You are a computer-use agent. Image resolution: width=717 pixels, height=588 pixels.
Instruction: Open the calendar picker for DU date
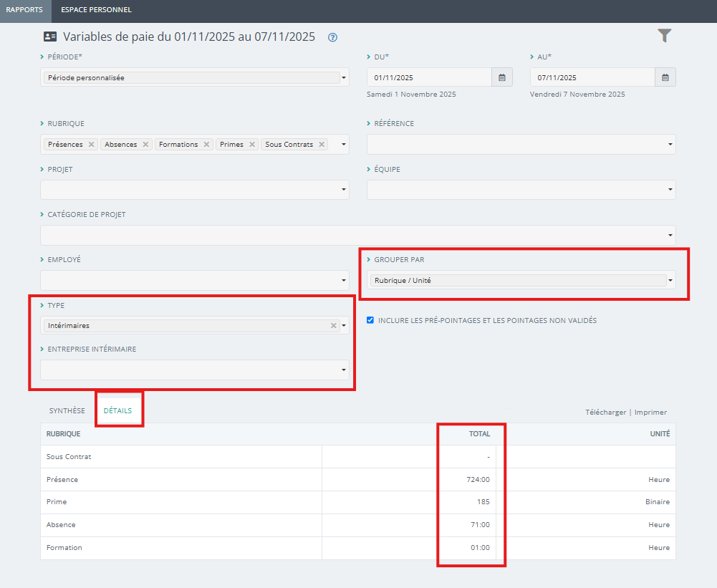click(501, 77)
